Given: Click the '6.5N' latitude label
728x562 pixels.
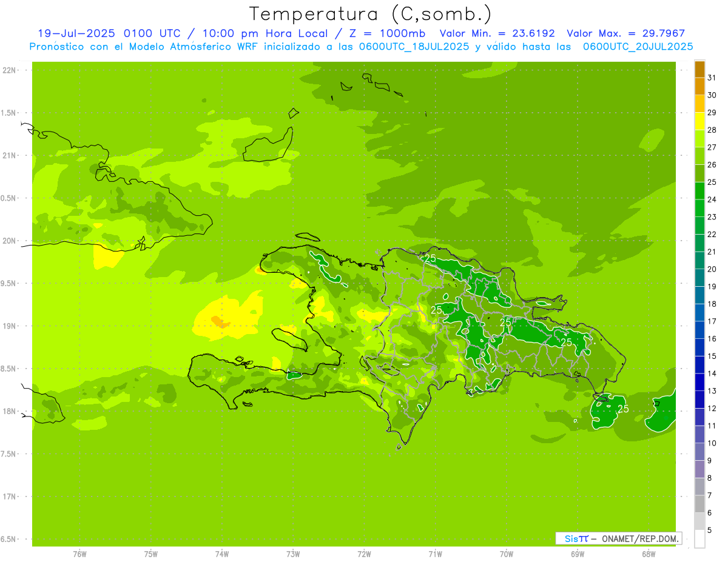Looking at the screenshot, I should (8, 540).
